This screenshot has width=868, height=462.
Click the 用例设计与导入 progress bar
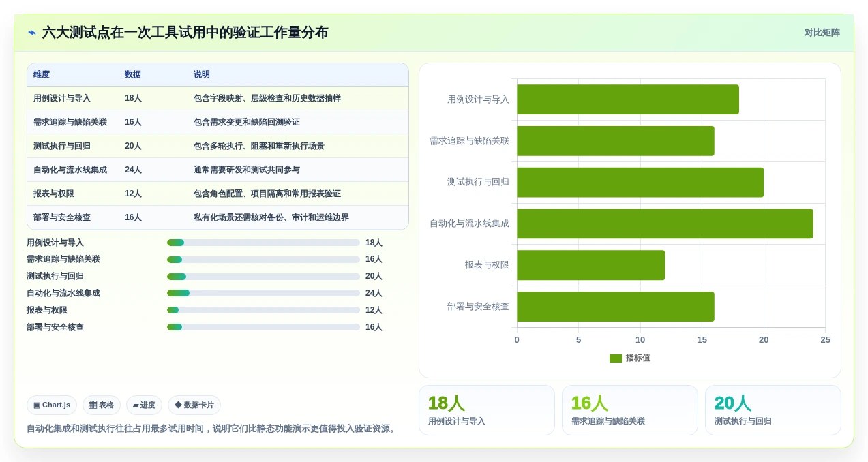pyautogui.click(x=263, y=243)
